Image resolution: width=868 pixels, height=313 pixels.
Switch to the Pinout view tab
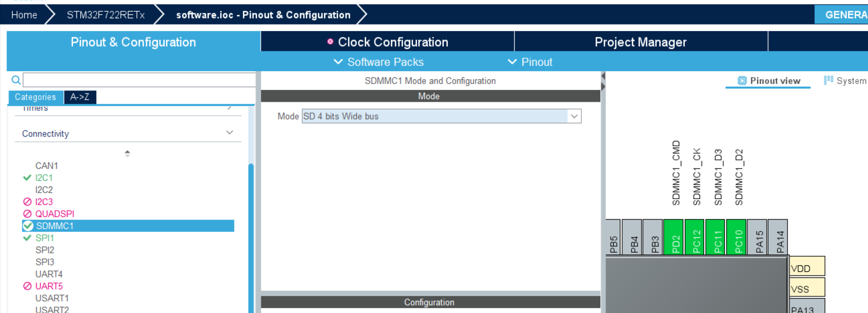pyautogui.click(x=768, y=81)
